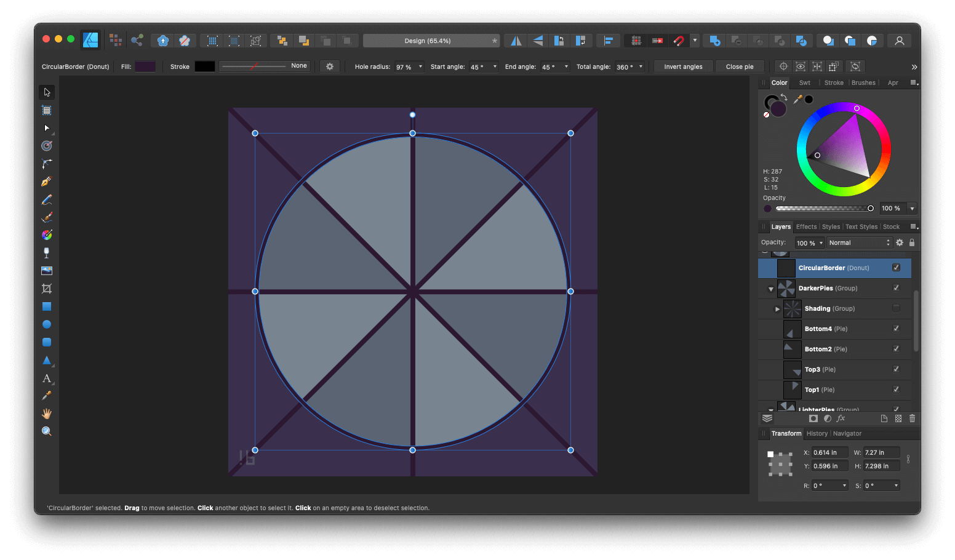Select the Vector Brush tool
Image resolution: width=955 pixels, height=560 pixels.
pyautogui.click(x=47, y=217)
